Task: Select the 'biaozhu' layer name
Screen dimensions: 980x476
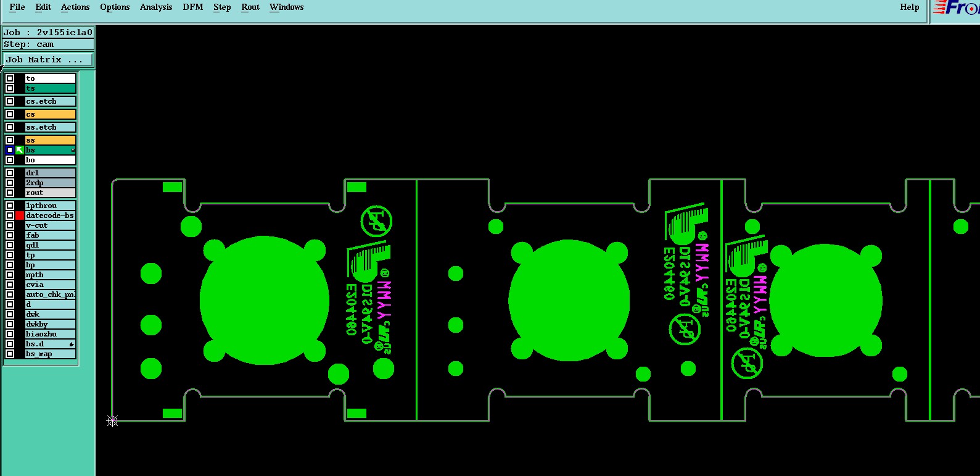Action: [51, 334]
